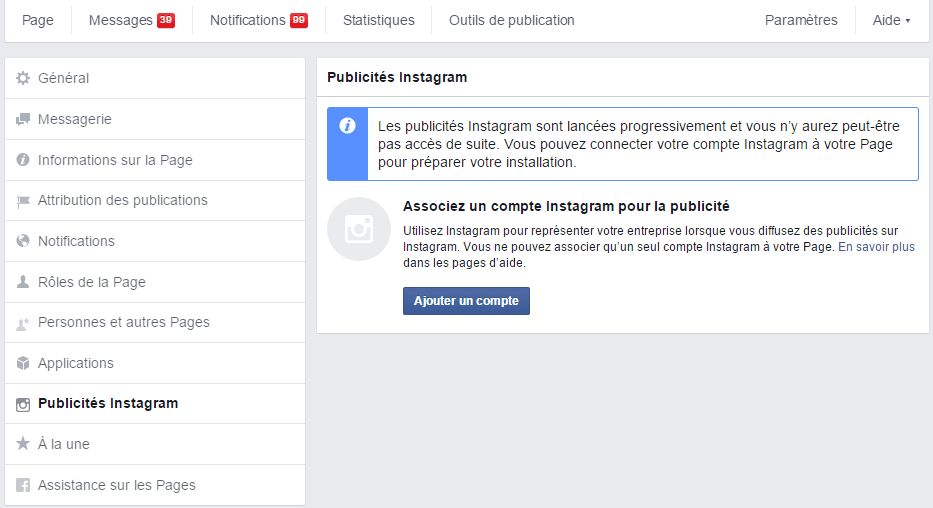The image size is (933, 508).
Task: Follow the En savoir plus link
Action: 876,247
